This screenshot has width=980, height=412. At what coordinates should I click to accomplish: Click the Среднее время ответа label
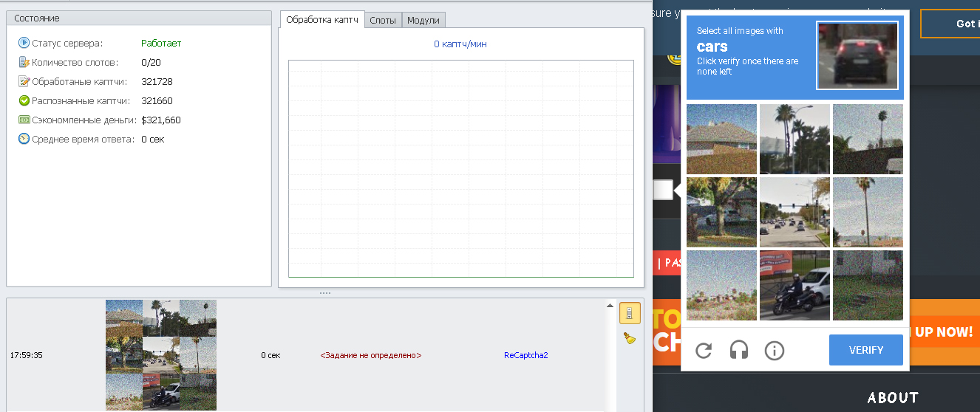point(83,140)
